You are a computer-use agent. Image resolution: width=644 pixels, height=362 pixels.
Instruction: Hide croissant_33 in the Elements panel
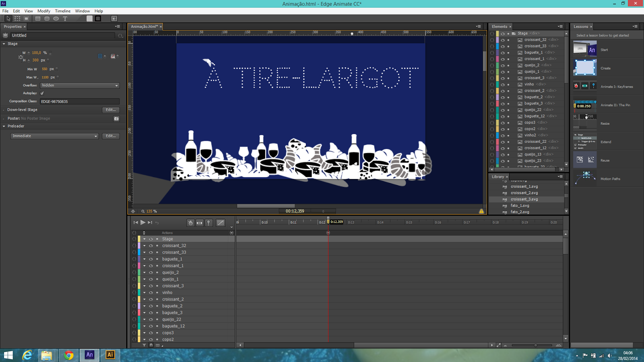pos(503,46)
